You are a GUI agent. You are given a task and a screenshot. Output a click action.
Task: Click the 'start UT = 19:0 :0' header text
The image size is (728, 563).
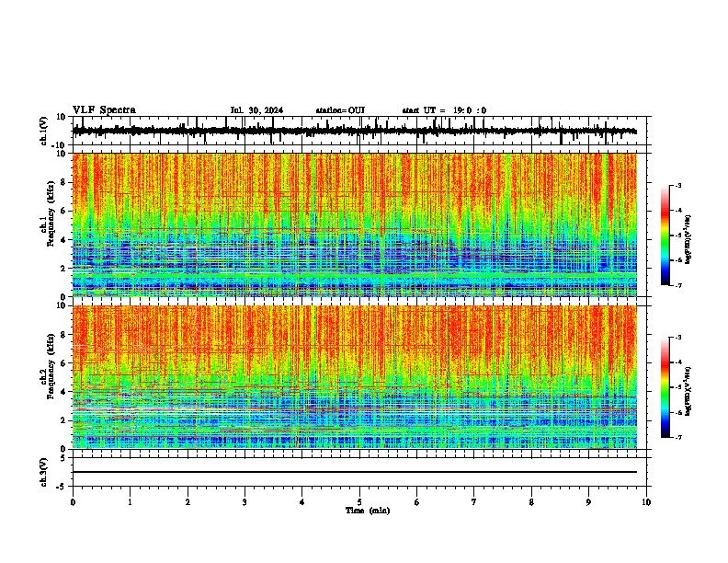coord(444,110)
